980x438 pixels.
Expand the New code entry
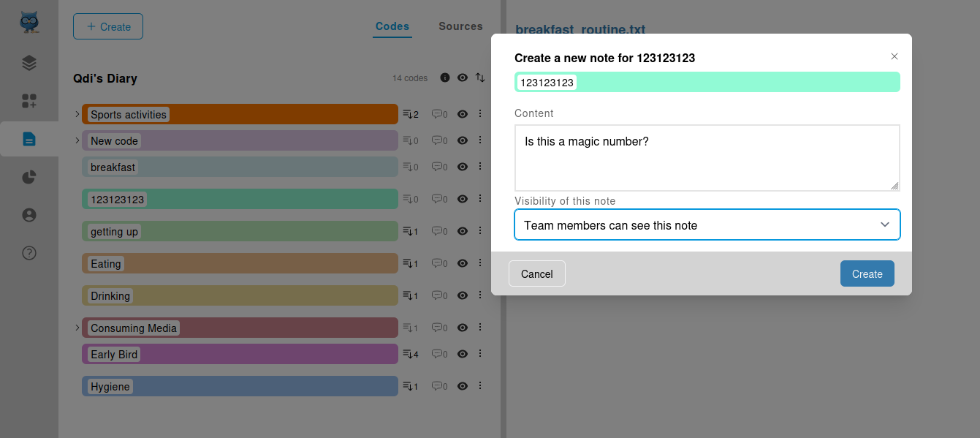(77, 140)
